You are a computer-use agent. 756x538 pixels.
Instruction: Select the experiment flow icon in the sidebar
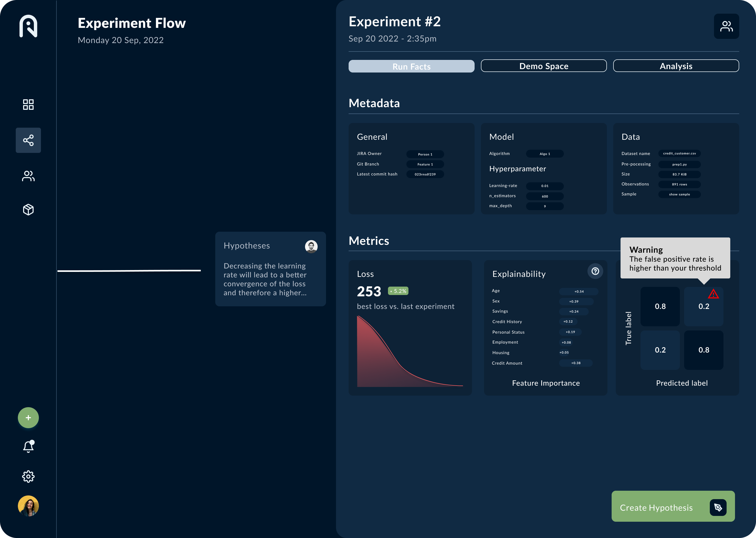28,141
